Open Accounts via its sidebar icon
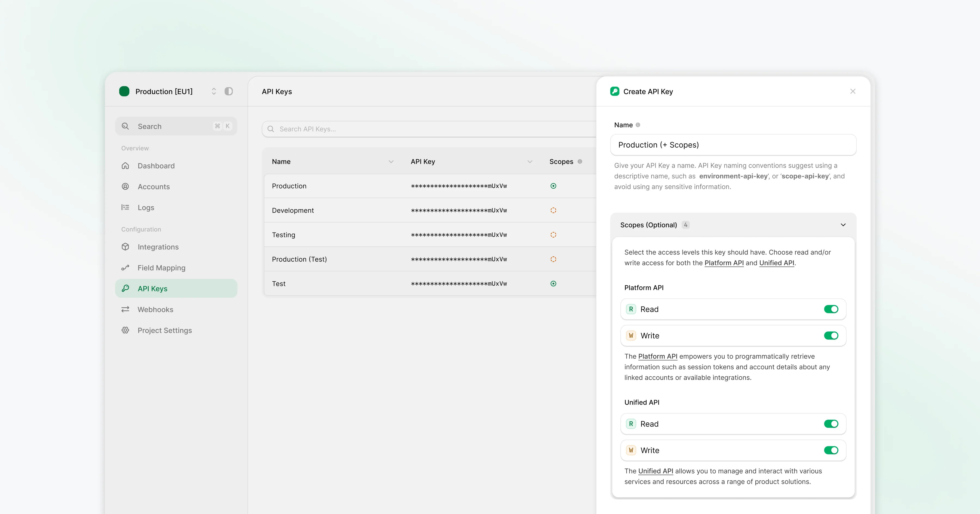Image resolution: width=980 pixels, height=514 pixels. [125, 186]
